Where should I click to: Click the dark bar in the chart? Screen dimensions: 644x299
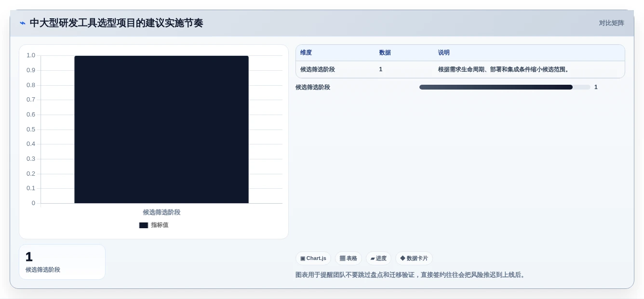(161, 130)
